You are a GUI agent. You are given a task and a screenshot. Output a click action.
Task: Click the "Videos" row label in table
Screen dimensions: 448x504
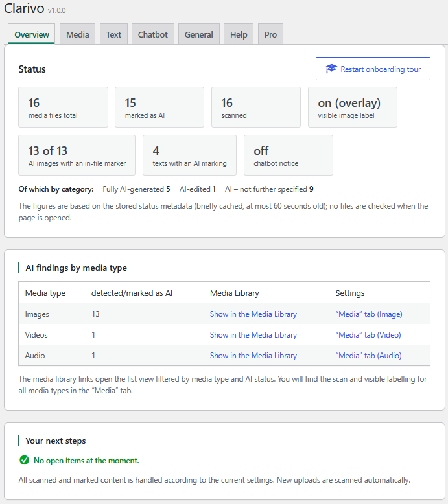pos(36,335)
